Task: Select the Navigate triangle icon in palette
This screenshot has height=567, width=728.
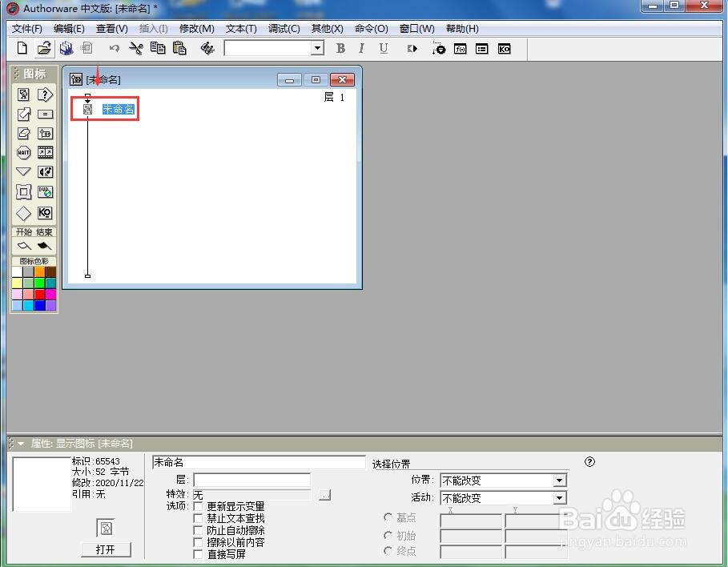Action: coord(24,172)
